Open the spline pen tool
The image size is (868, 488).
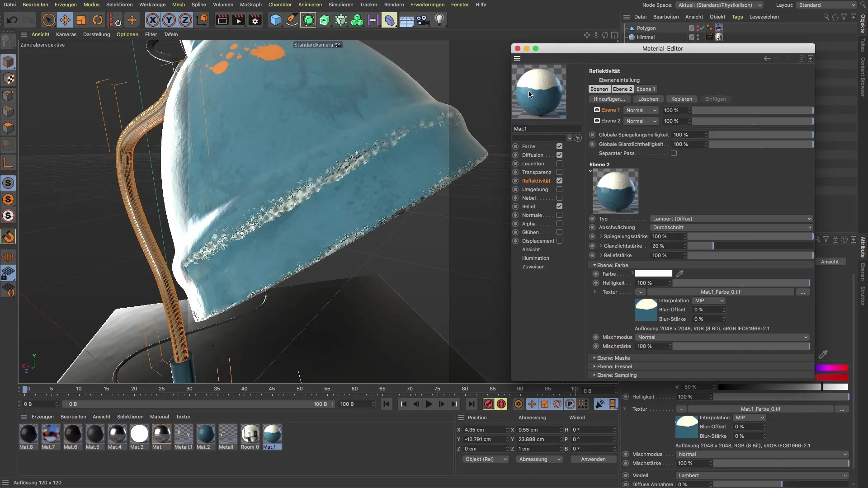click(292, 20)
